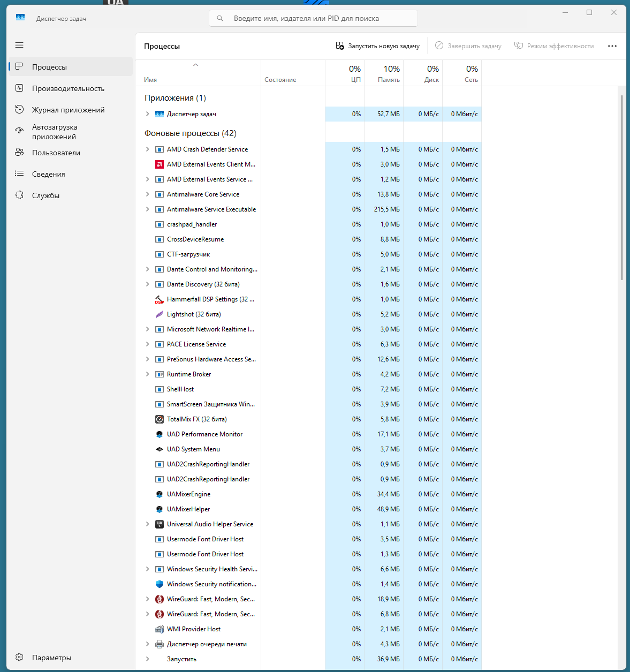Image resolution: width=630 pixels, height=672 pixels.
Task: Click the TotalMix FX process icon
Action: coord(160,419)
